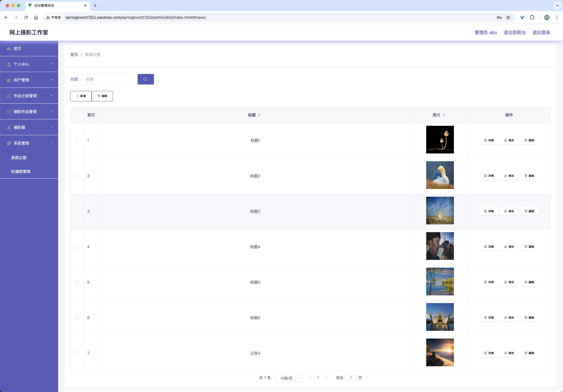Expand the 个人中心 sidebar menu
The image size is (563, 392).
(x=29, y=64)
